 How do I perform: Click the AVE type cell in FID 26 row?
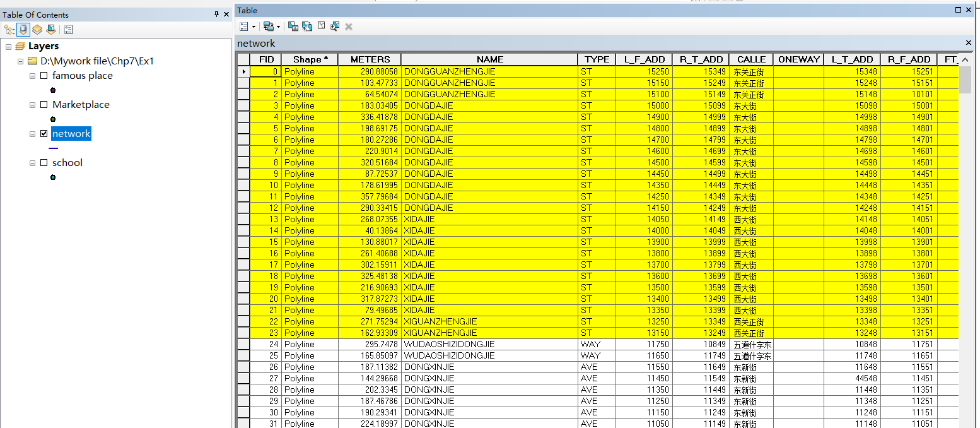coord(597,367)
